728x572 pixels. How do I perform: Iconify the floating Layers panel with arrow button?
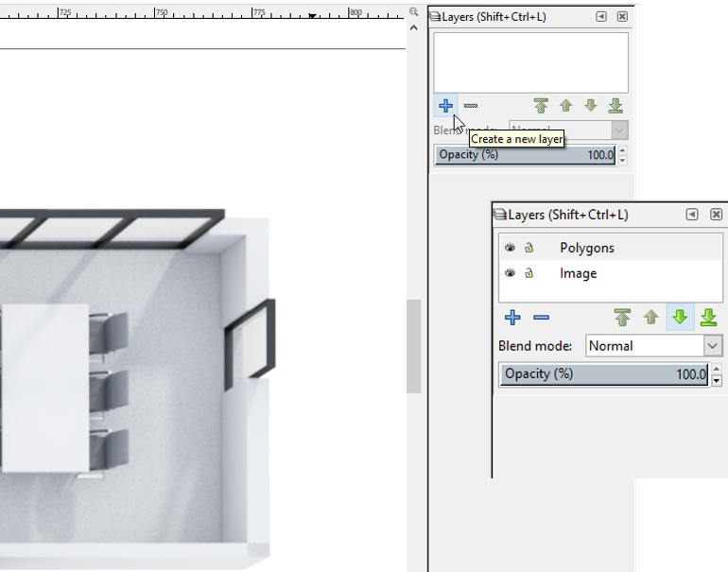(692, 214)
